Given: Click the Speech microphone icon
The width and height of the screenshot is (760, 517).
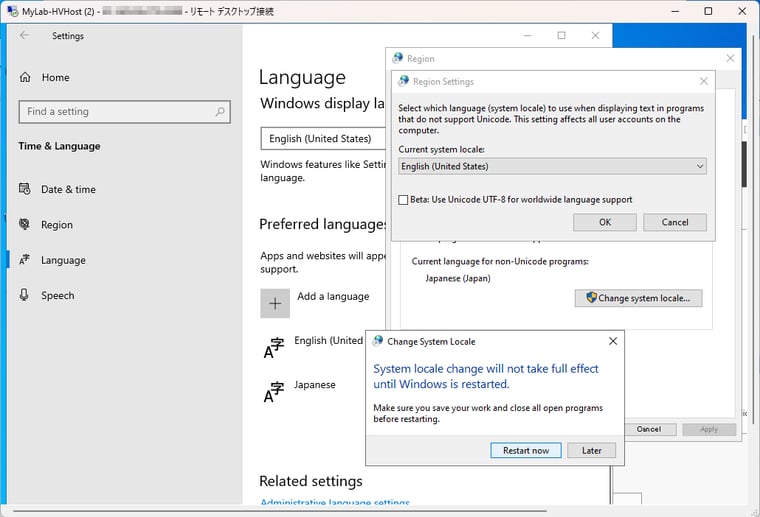Looking at the screenshot, I should (24, 295).
